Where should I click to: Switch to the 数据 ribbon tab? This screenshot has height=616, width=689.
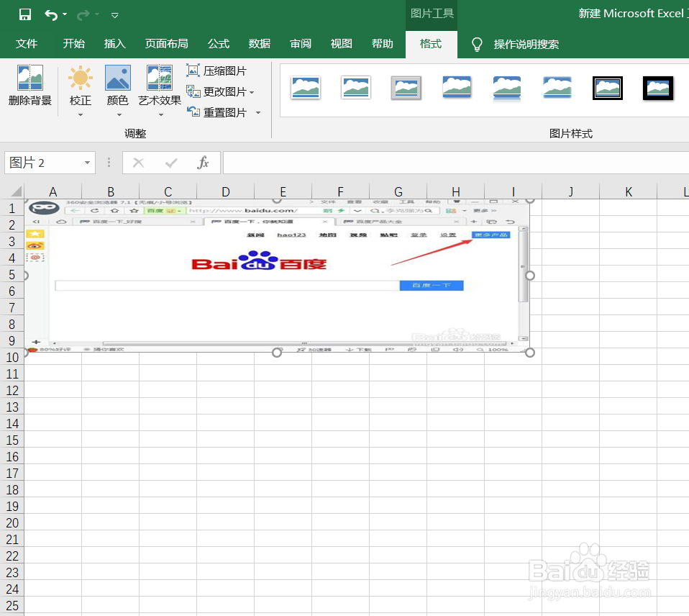pyautogui.click(x=259, y=43)
